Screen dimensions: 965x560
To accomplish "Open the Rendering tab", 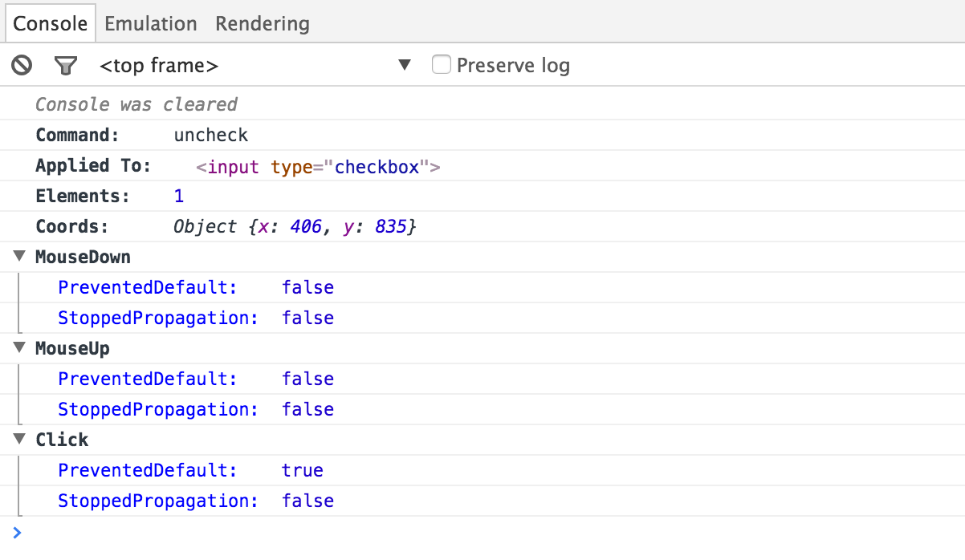I will click(x=262, y=23).
